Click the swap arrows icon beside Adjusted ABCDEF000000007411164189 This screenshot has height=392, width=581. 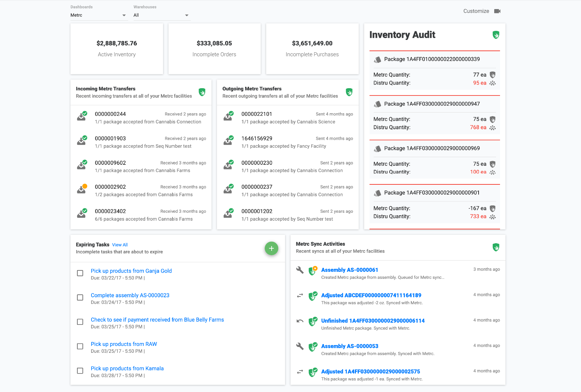tap(300, 295)
